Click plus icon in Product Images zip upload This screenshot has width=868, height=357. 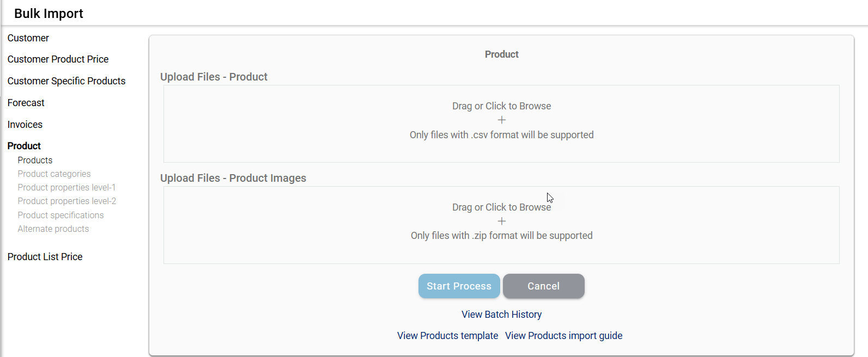pos(501,221)
